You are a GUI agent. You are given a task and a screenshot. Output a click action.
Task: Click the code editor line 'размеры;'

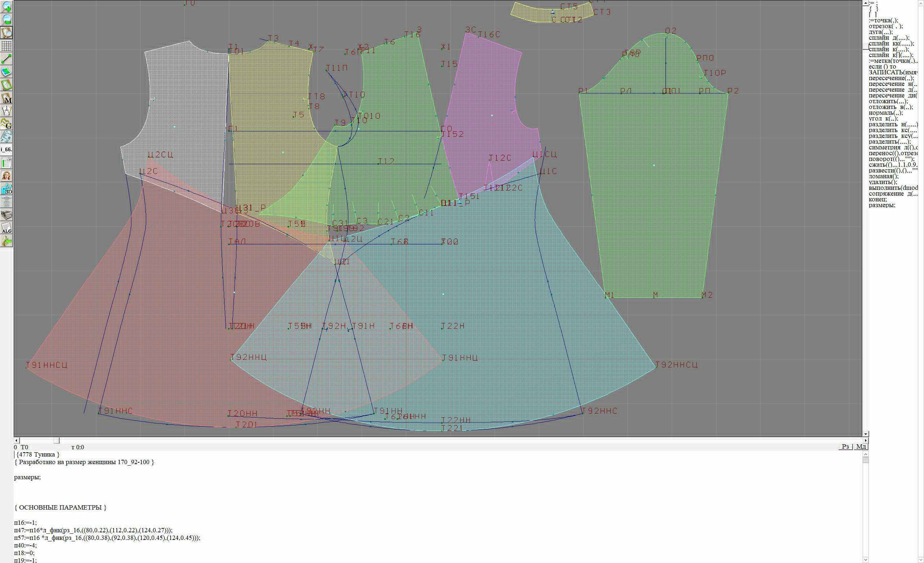tap(27, 477)
